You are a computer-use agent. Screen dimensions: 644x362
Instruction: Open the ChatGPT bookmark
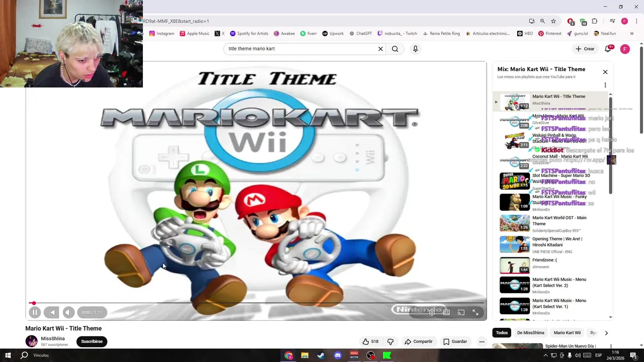tap(360, 34)
